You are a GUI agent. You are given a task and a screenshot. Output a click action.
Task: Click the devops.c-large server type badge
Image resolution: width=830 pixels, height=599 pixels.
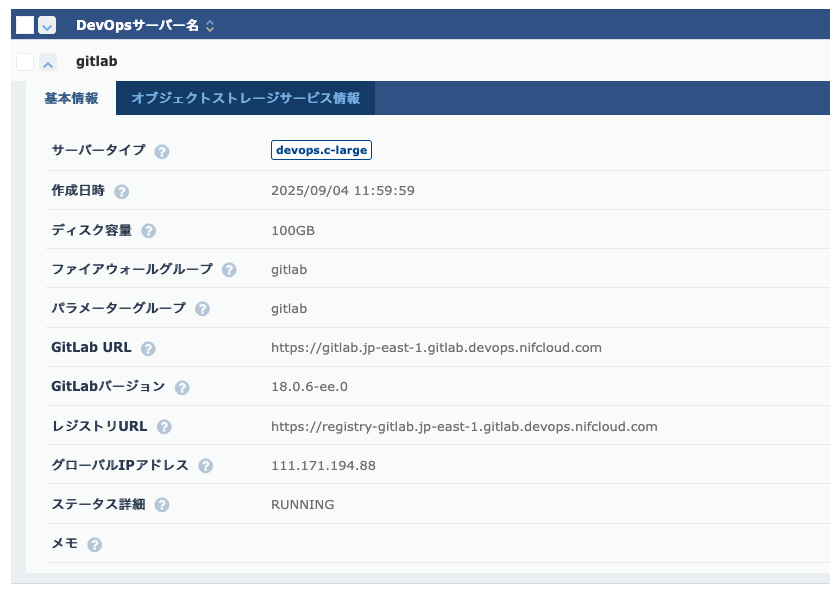321,150
